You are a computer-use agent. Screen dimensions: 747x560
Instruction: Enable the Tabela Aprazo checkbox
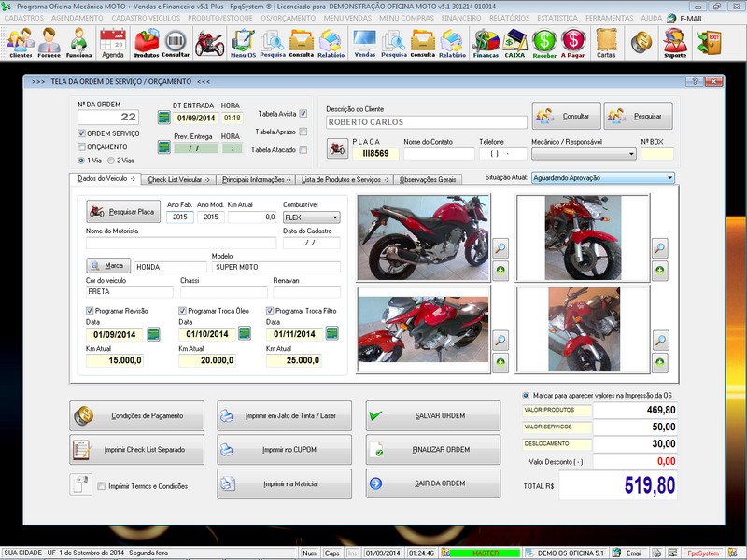point(303,132)
